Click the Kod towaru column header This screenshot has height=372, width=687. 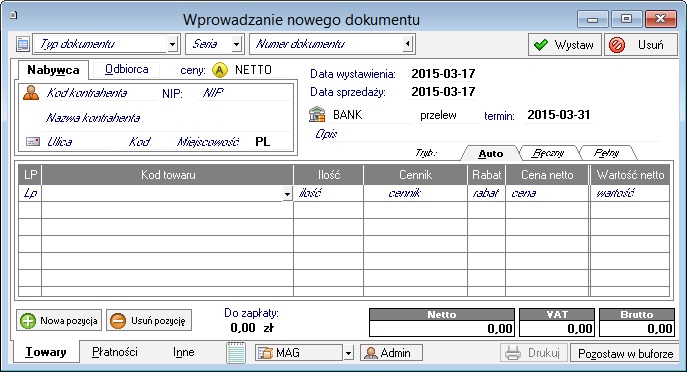point(168,175)
